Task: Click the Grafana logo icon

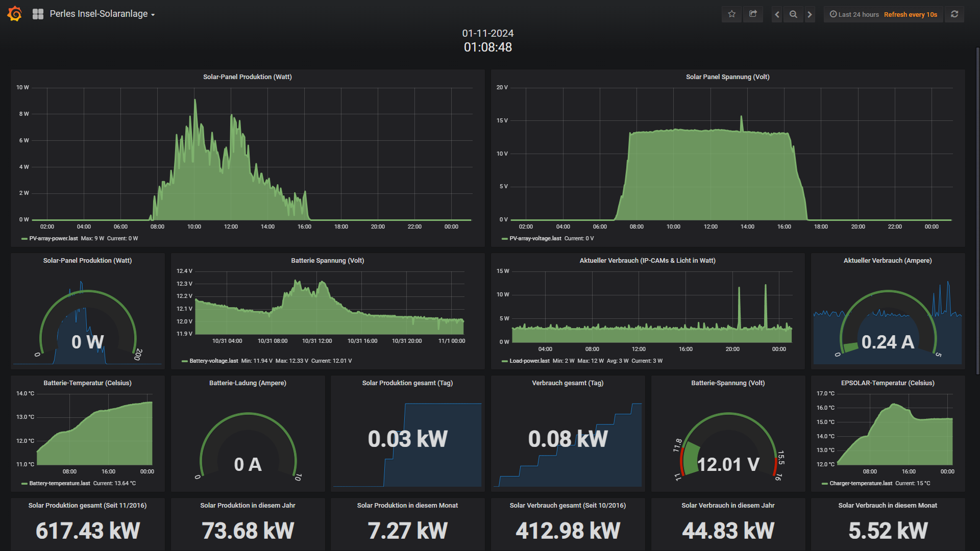Action: point(15,14)
